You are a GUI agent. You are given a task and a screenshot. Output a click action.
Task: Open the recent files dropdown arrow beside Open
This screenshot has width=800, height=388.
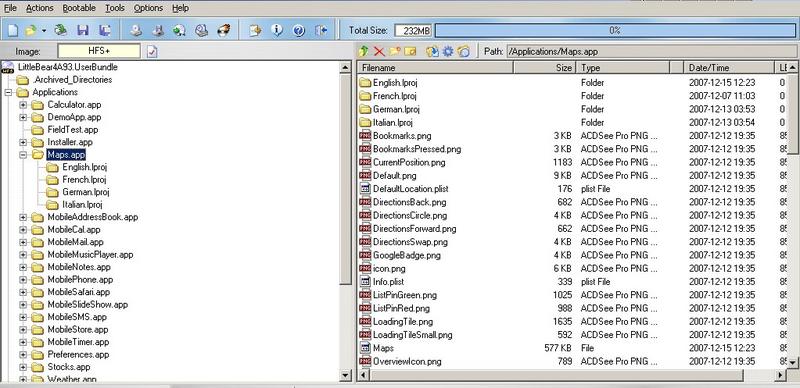(x=44, y=31)
